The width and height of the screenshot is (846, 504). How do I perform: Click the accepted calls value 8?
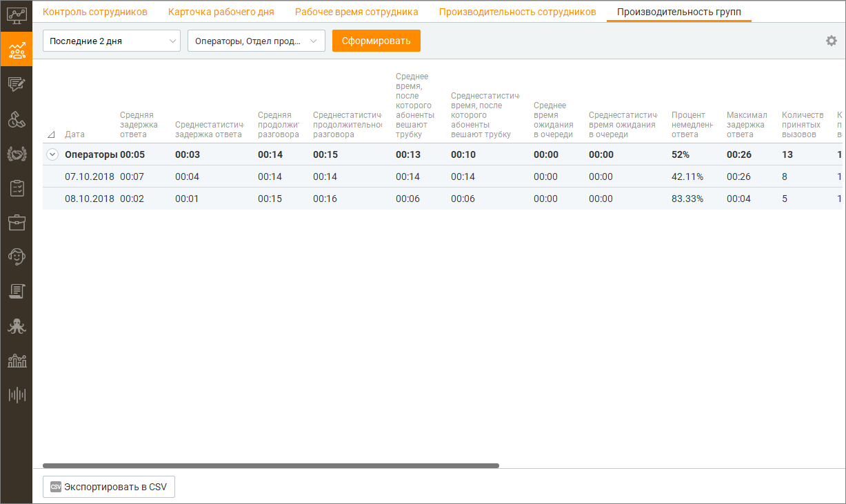pos(785,177)
